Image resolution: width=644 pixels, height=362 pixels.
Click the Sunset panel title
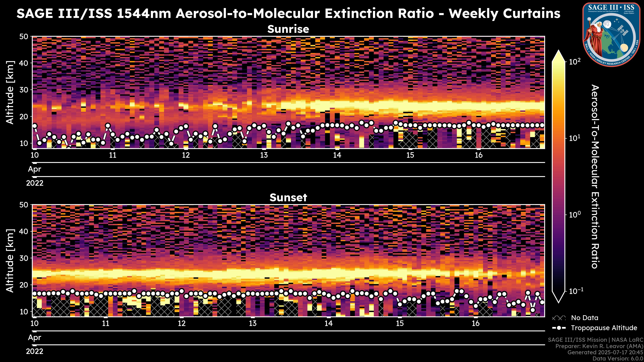(288, 198)
